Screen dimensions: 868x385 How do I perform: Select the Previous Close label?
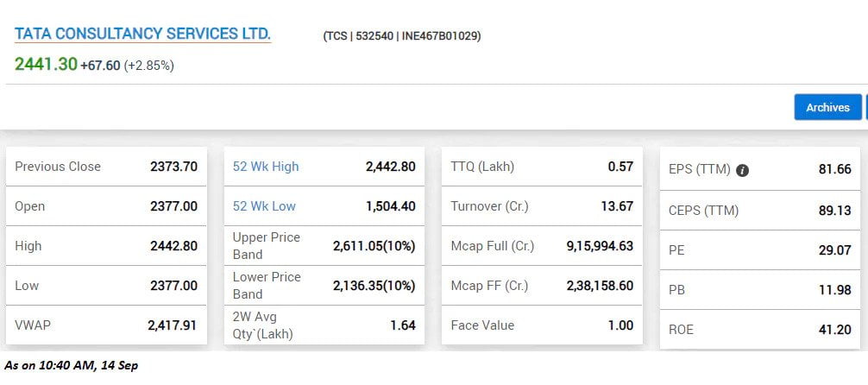[58, 167]
